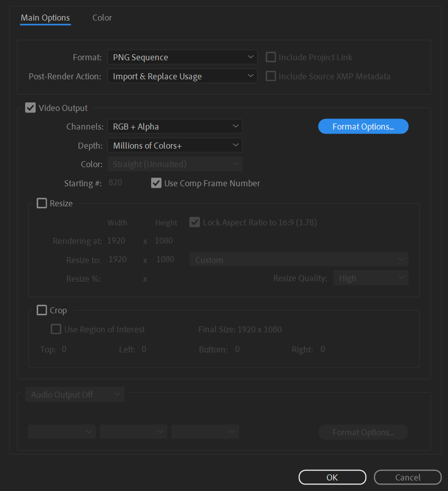Open the Post-Render Action dropdown
Screen dimensions: 448x491
tap(182, 76)
